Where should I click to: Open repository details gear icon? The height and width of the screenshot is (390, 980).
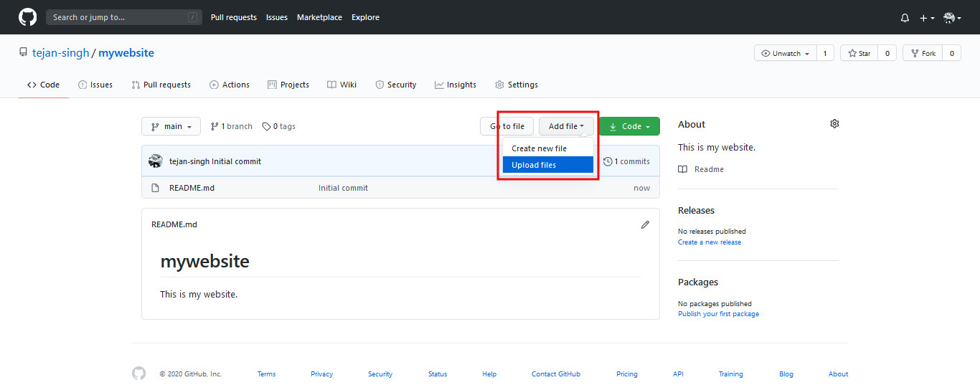(834, 124)
